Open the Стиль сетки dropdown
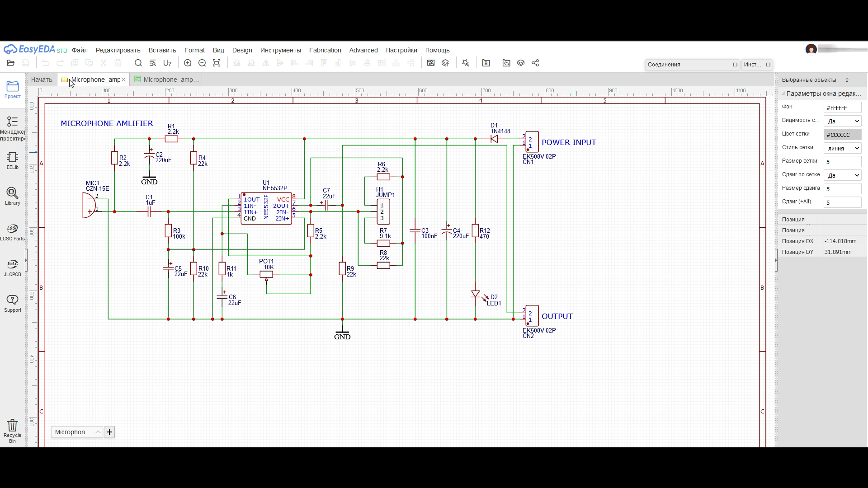This screenshot has width=868, height=488. [842, 148]
